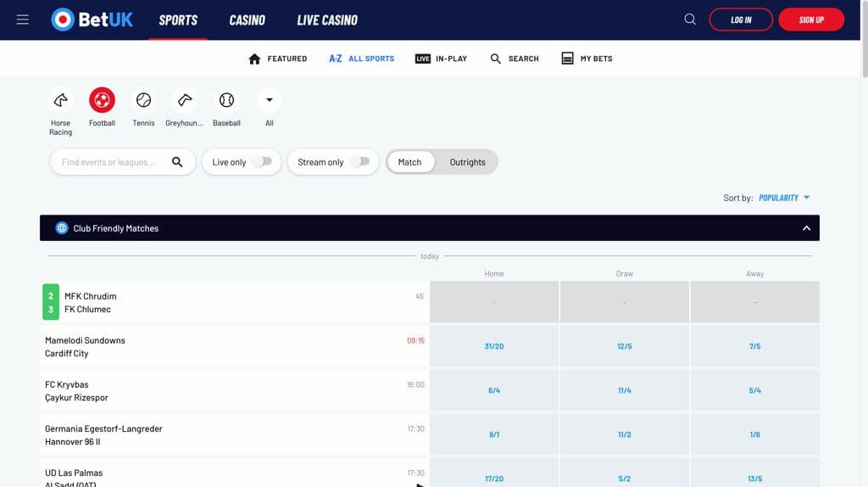
Task: Open the In-Play section
Action: 441,59
